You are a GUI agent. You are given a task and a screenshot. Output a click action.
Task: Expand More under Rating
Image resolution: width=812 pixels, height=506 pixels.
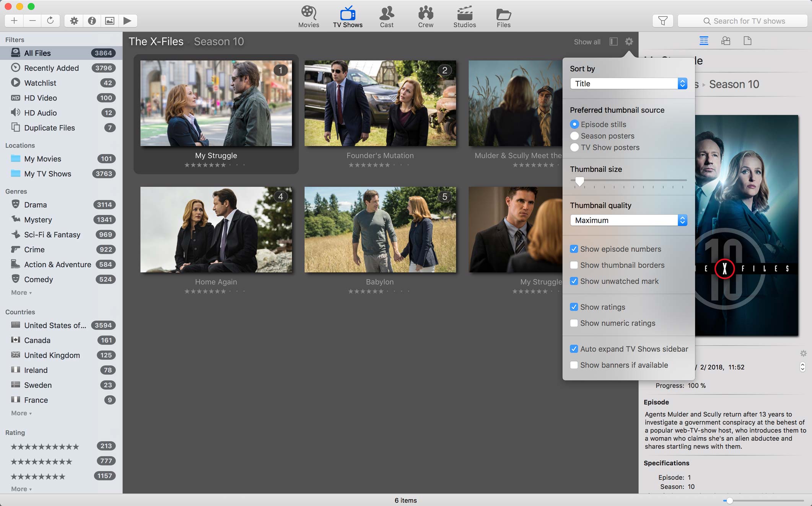[21, 489]
